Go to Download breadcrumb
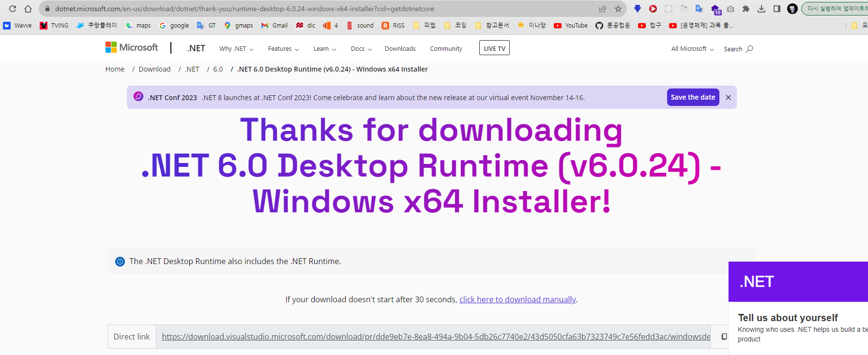 click(x=154, y=69)
